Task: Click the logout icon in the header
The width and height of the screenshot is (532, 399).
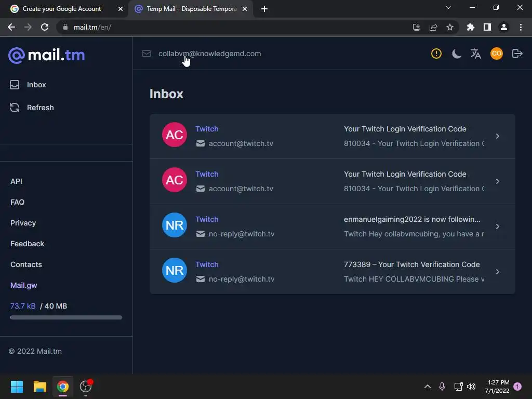Action: pyautogui.click(x=517, y=54)
